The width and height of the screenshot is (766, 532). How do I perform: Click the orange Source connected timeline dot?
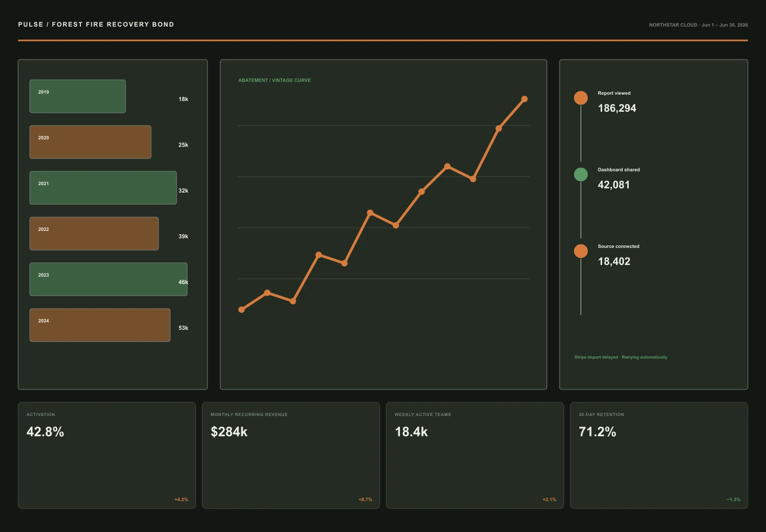click(581, 251)
